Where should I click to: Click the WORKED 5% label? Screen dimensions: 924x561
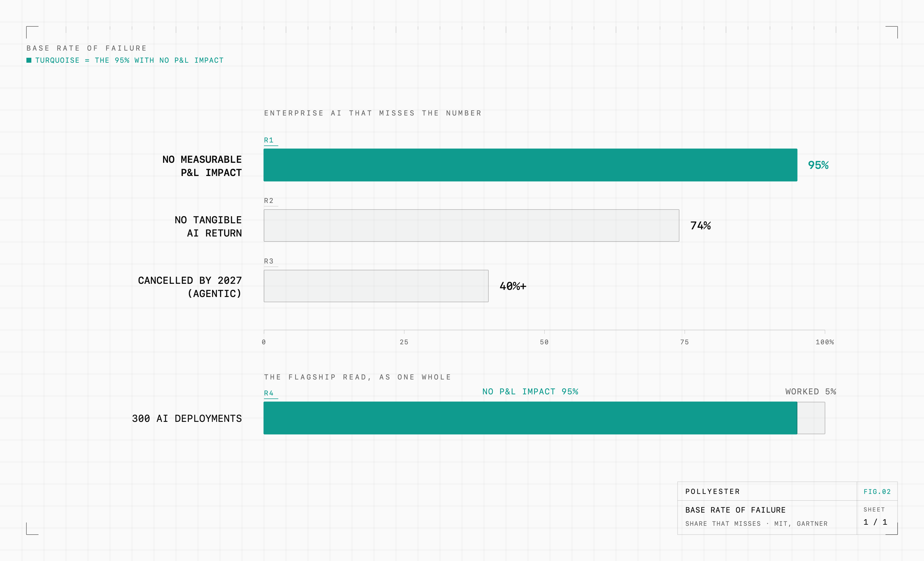pos(811,392)
